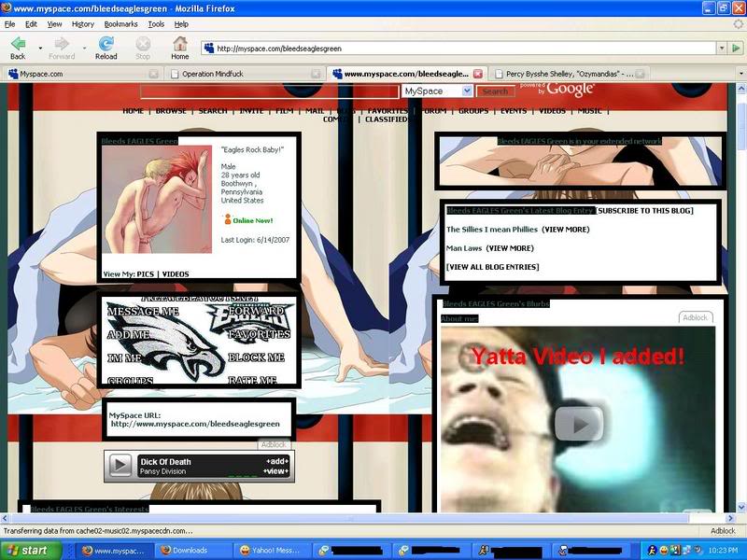The width and height of the screenshot is (747, 560).
Task: Click the Adblock tab above Yatta video
Action: (x=696, y=317)
